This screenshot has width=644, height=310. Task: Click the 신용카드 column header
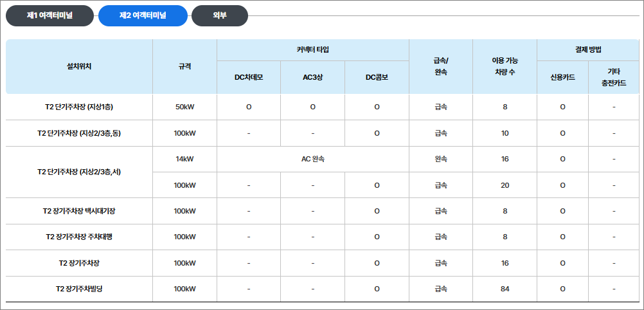point(562,78)
